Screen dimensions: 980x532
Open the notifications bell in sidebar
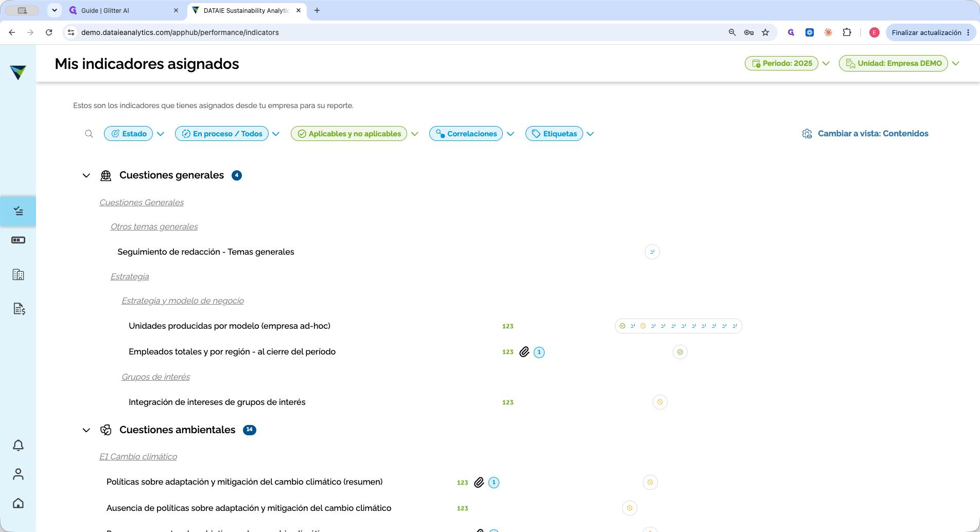pos(18,446)
